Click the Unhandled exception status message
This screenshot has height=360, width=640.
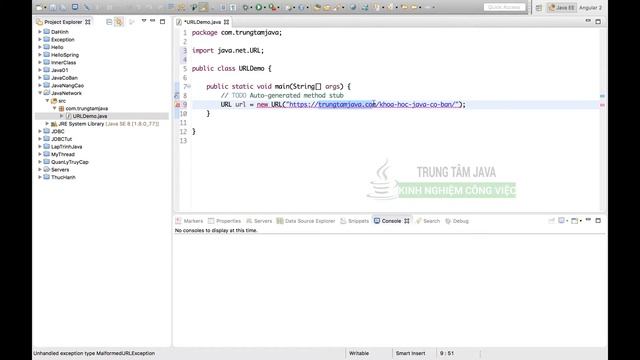pos(94,353)
